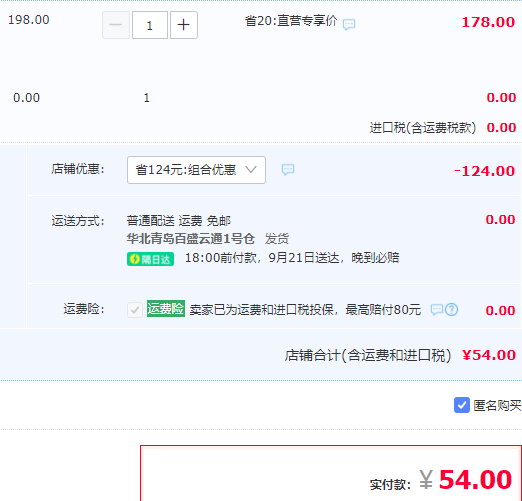The image size is (522, 501).
Task: Click the -124.00 discount amount
Action: (x=485, y=171)
